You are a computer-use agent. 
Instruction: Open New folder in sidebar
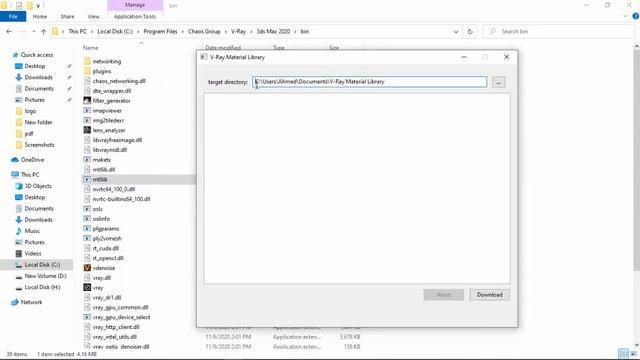[x=38, y=122]
